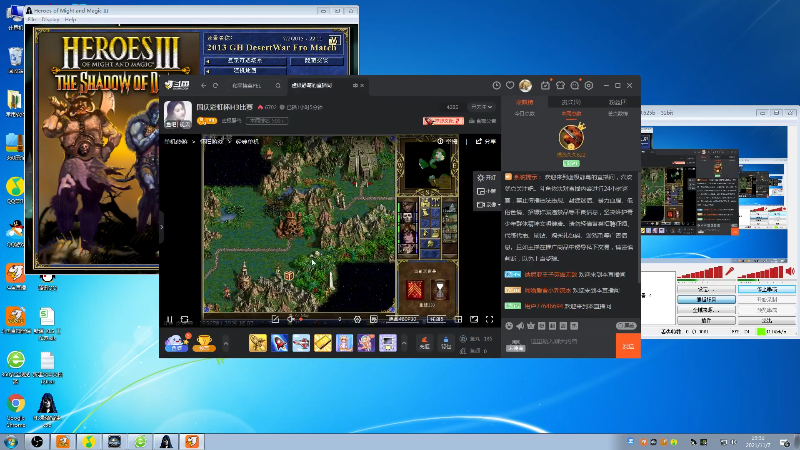
Task: Open the video quality selector in player bar
Action: [402, 319]
